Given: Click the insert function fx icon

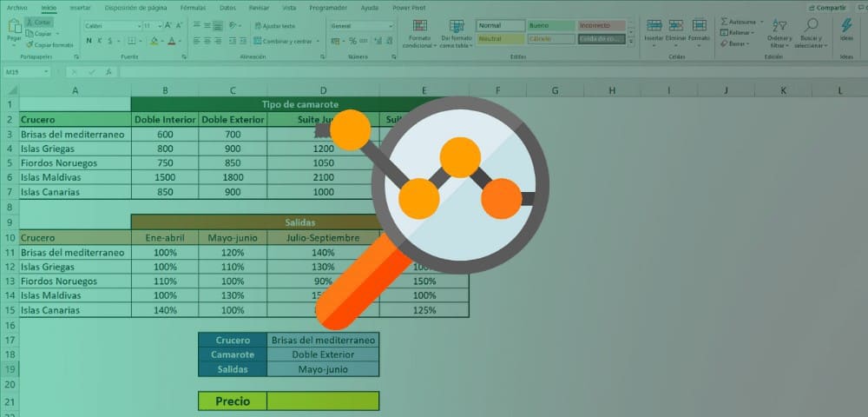Looking at the screenshot, I should pyautogui.click(x=109, y=72).
